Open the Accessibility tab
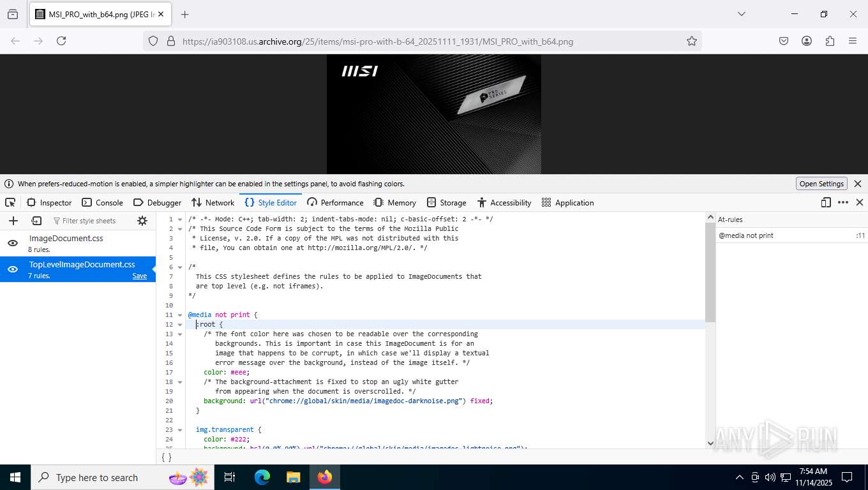 point(504,202)
